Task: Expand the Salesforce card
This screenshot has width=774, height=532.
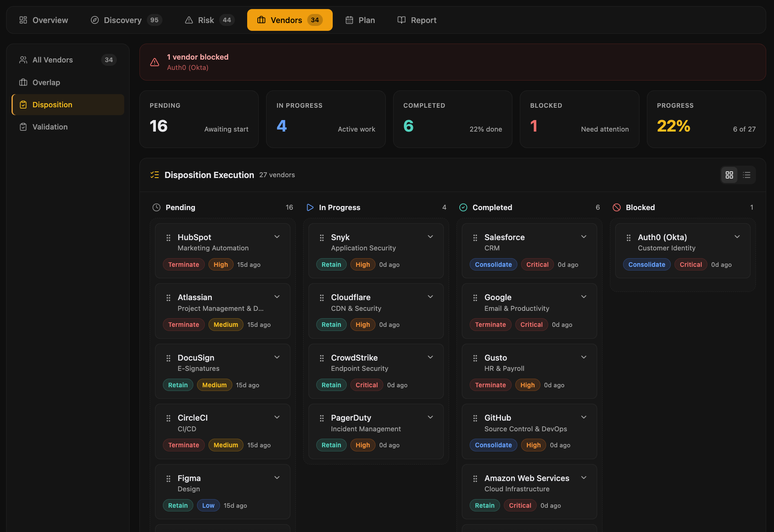Action: click(x=584, y=237)
